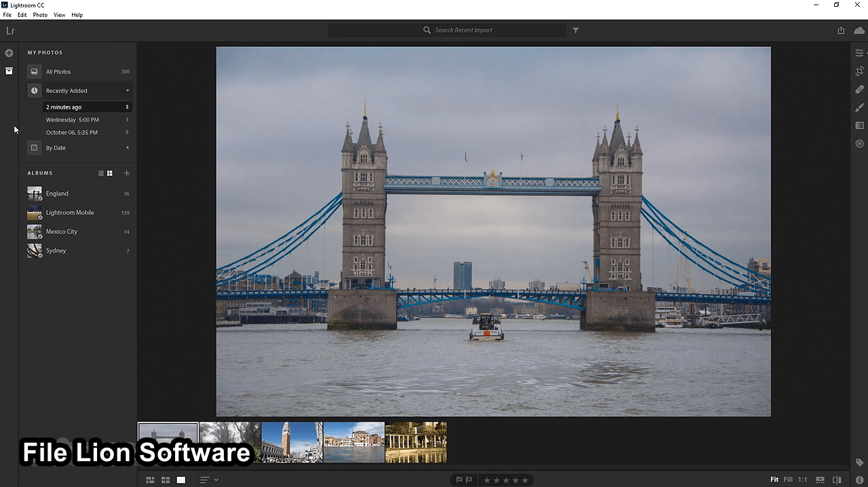Open the Share icon at top right

[841, 30]
